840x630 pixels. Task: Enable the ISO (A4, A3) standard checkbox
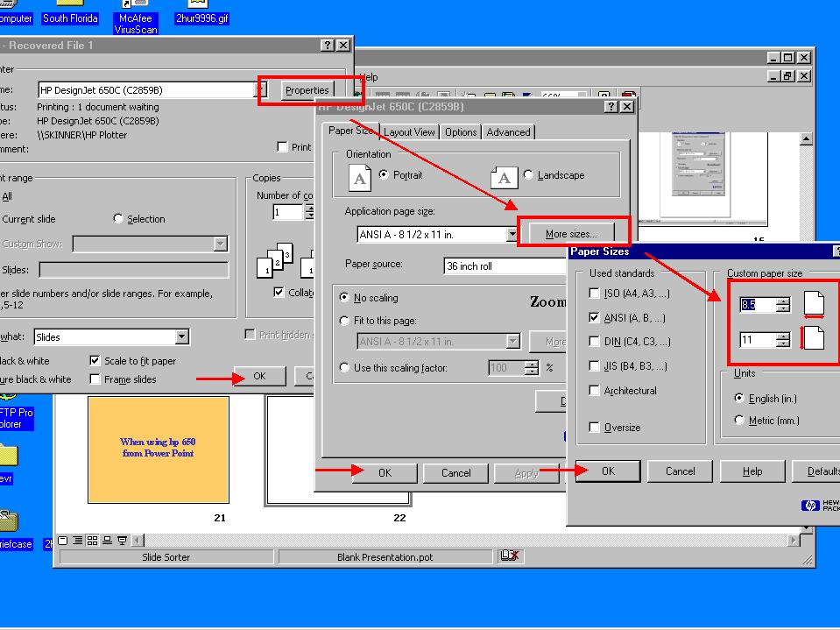(596, 294)
